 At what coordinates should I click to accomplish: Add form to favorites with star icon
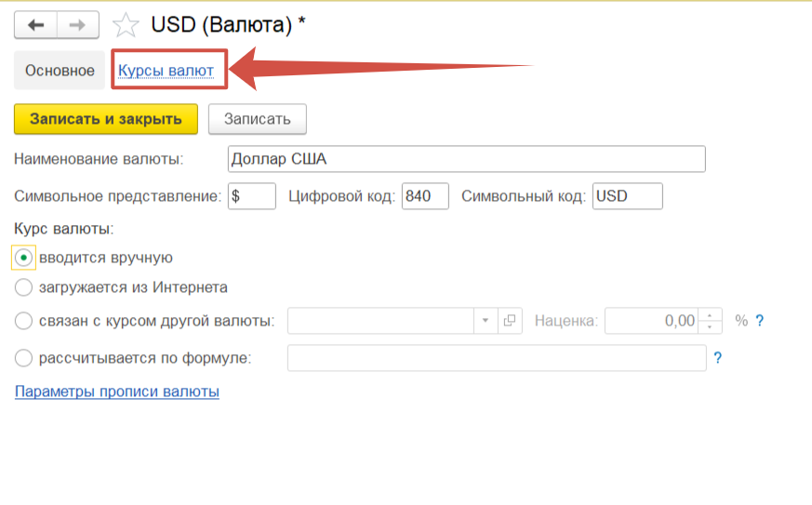click(x=125, y=25)
